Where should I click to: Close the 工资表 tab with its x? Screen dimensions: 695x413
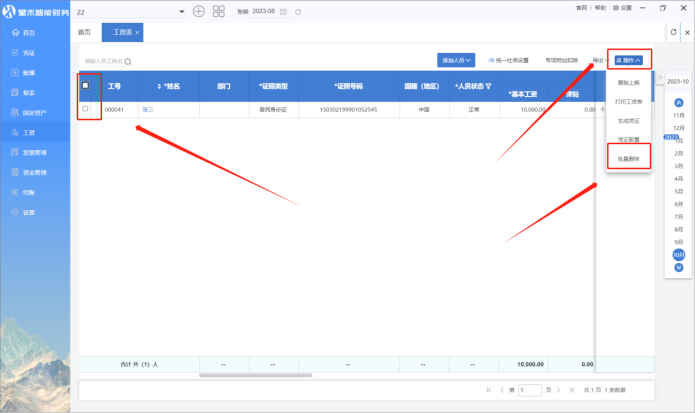(x=136, y=32)
